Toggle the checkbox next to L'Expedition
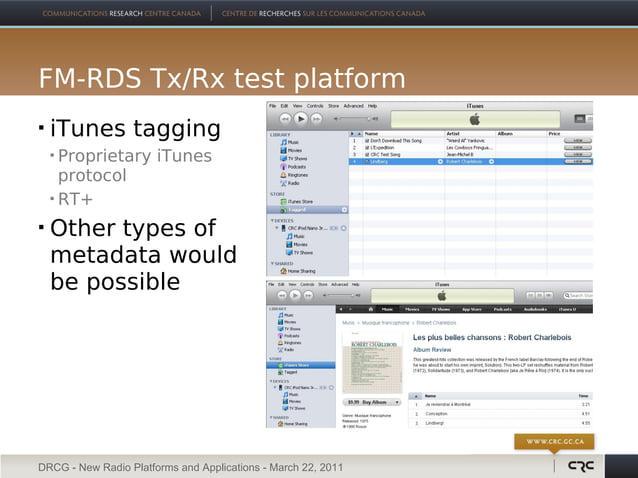 click(366, 148)
